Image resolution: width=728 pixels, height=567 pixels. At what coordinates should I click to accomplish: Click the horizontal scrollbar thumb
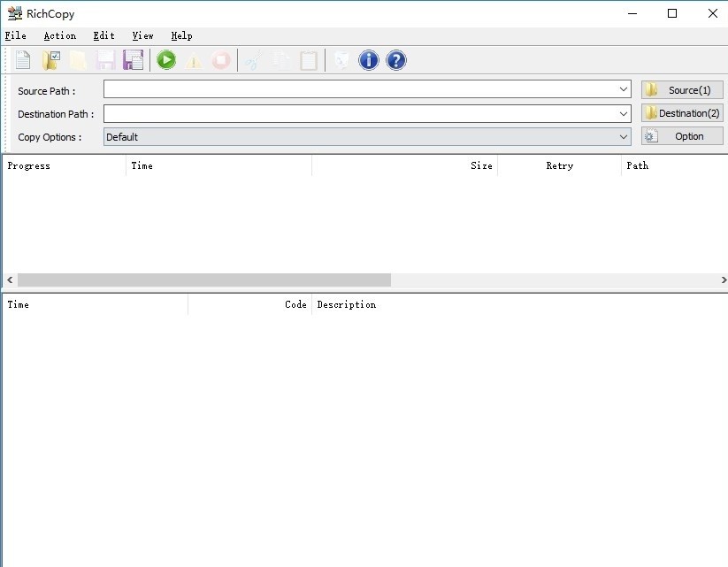tap(204, 280)
